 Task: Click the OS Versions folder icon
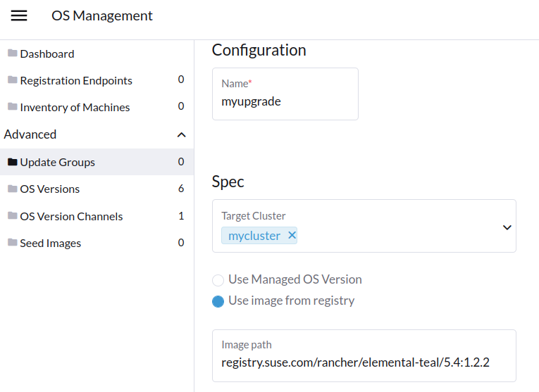(x=12, y=189)
